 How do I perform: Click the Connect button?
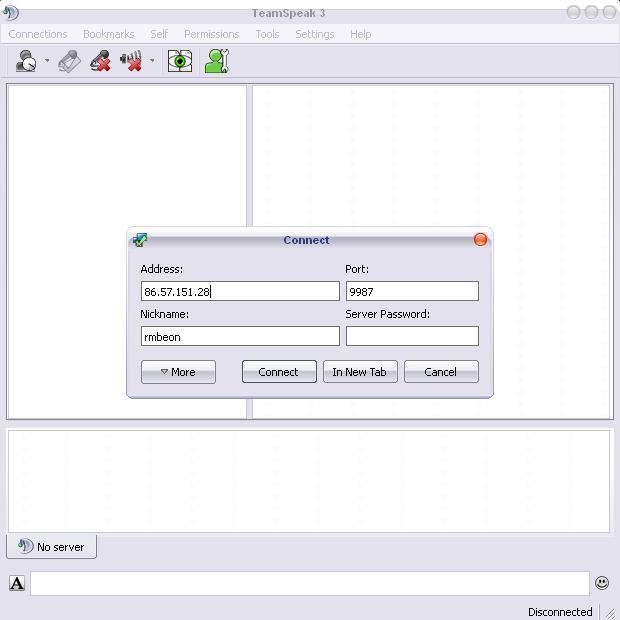pos(279,372)
